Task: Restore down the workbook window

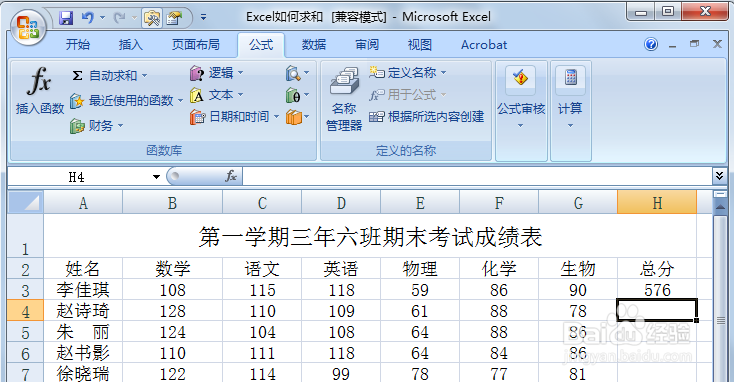Action: point(695,44)
